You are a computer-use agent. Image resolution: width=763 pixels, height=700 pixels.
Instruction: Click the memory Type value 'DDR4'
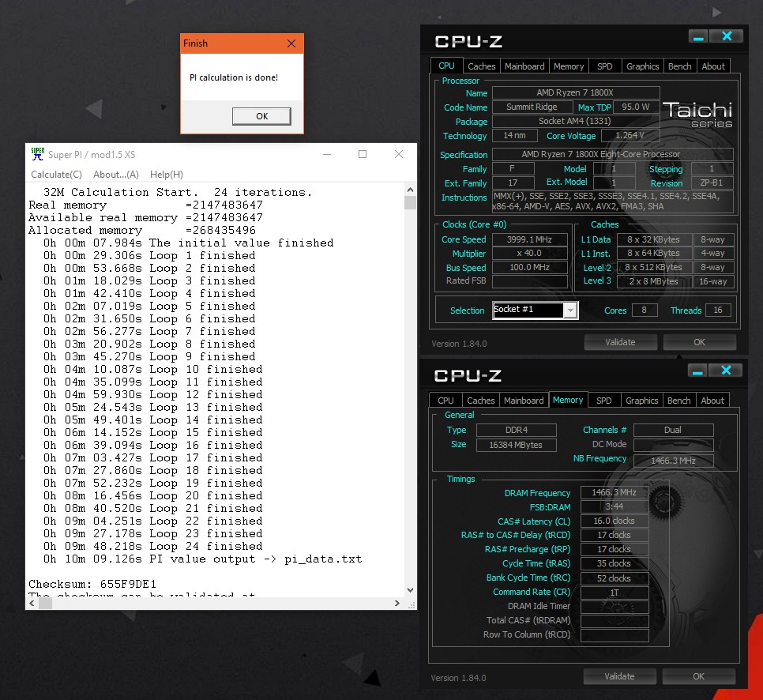(x=517, y=430)
